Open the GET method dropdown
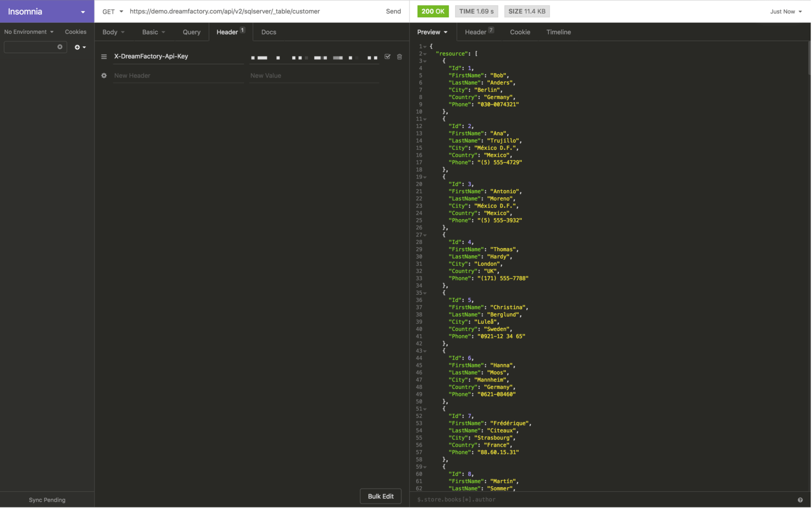Image resolution: width=812 pixels, height=508 pixels. pyautogui.click(x=112, y=11)
